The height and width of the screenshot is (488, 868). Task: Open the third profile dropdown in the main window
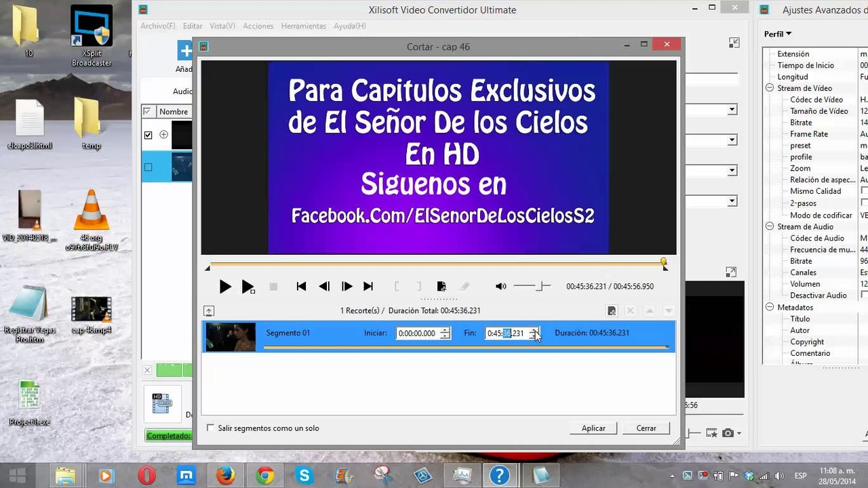tap(732, 171)
